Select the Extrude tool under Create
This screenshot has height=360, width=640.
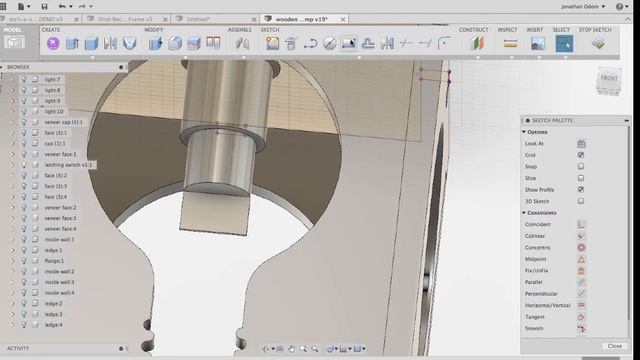tap(72, 43)
